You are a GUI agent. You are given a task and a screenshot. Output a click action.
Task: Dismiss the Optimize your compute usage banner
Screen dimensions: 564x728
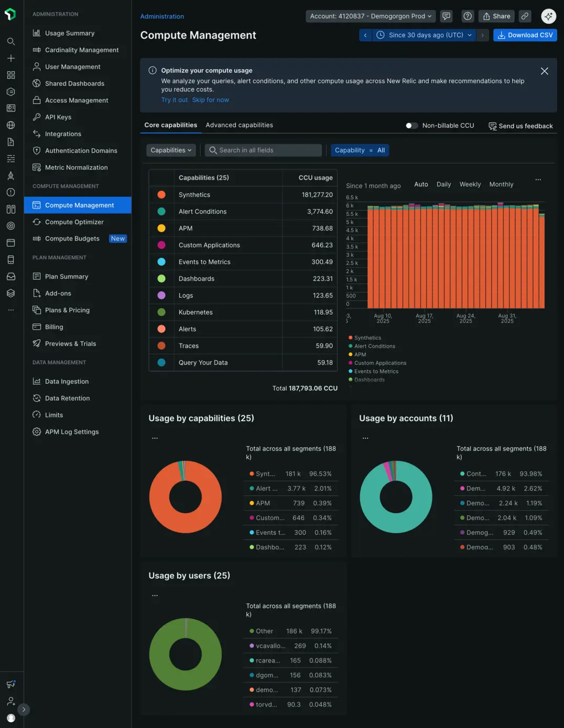[544, 71]
